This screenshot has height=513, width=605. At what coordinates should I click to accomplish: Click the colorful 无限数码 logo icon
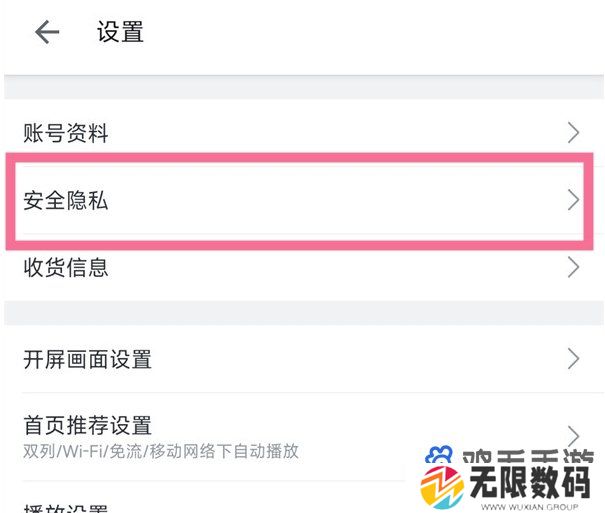pyautogui.click(x=442, y=488)
